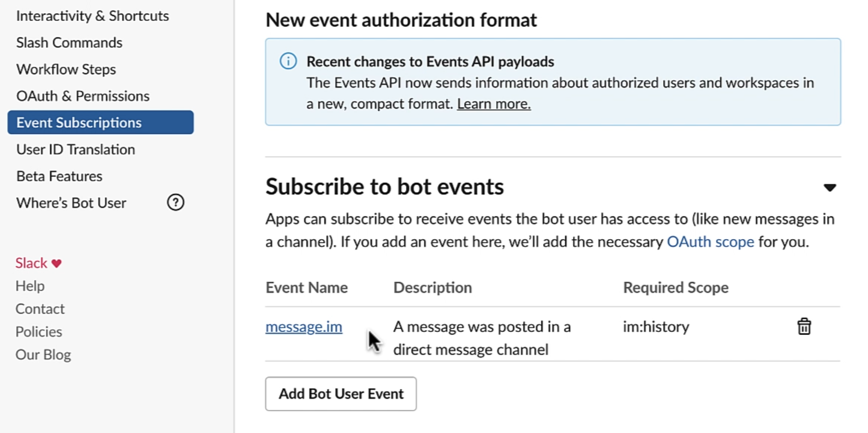Open Where's Bot User entry
Image resolution: width=868 pixels, height=433 pixels.
71,203
